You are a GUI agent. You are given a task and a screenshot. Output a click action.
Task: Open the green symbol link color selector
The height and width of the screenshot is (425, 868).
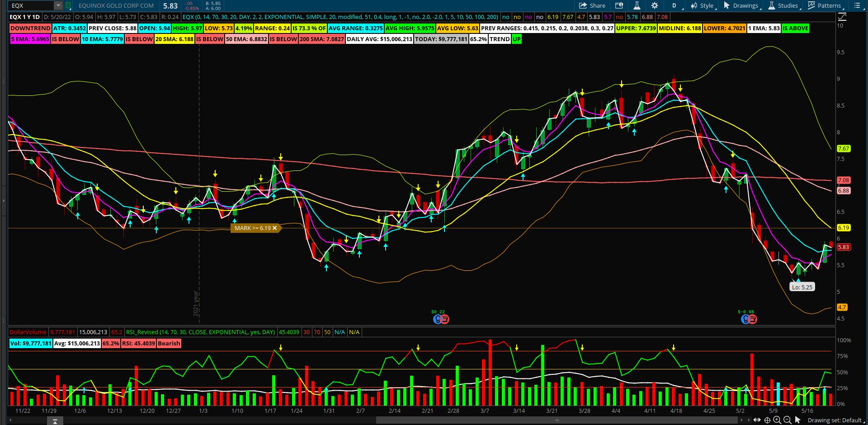point(68,5)
